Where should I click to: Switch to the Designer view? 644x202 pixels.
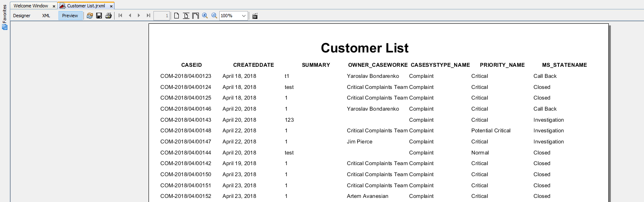[x=22, y=16]
